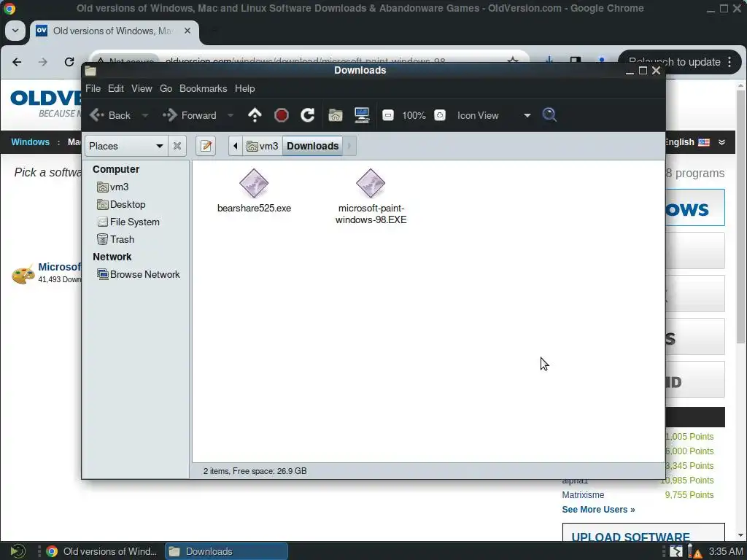Click status text '2 items, Free space: 26.9 GB'

pos(255,471)
